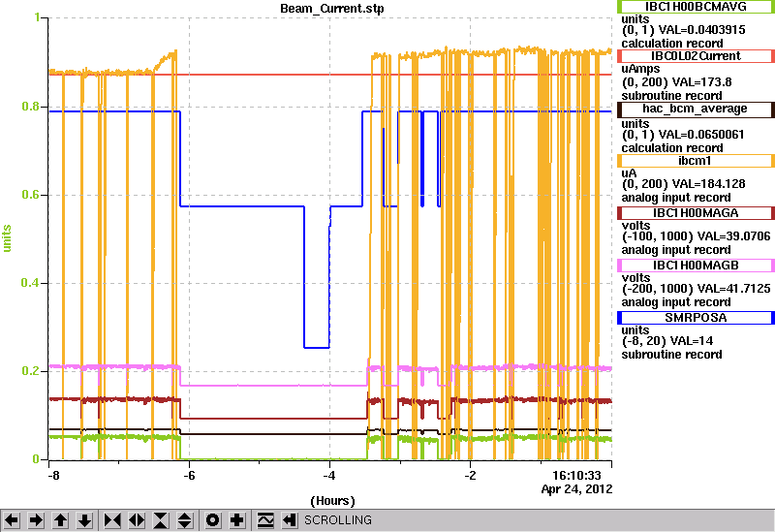
Task: Click the horizontal diamond zoom icon
Action: tap(137, 520)
